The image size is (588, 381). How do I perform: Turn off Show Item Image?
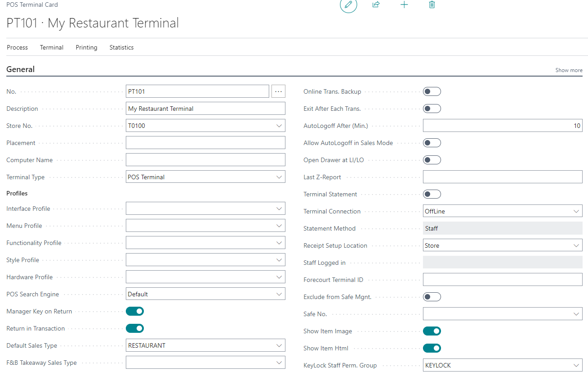coord(432,331)
